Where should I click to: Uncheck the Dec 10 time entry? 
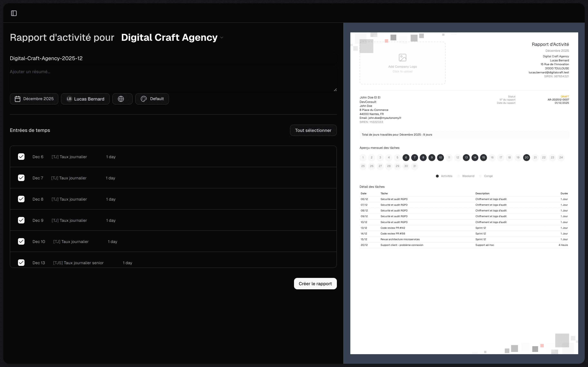pyautogui.click(x=21, y=242)
